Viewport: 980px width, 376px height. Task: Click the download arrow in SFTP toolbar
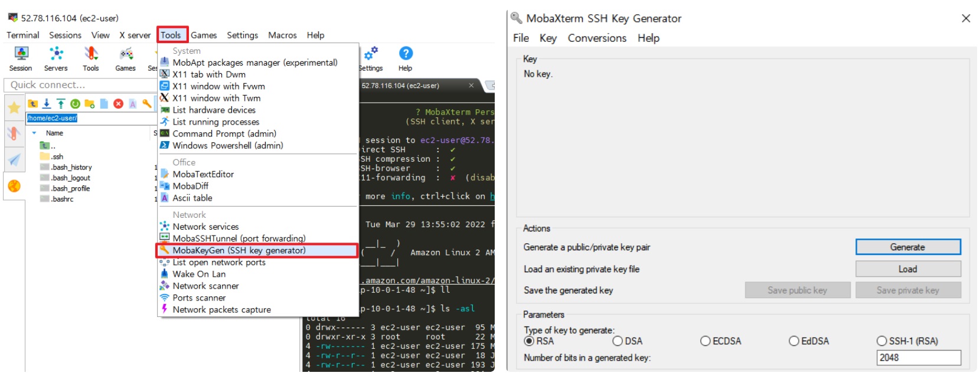47,104
